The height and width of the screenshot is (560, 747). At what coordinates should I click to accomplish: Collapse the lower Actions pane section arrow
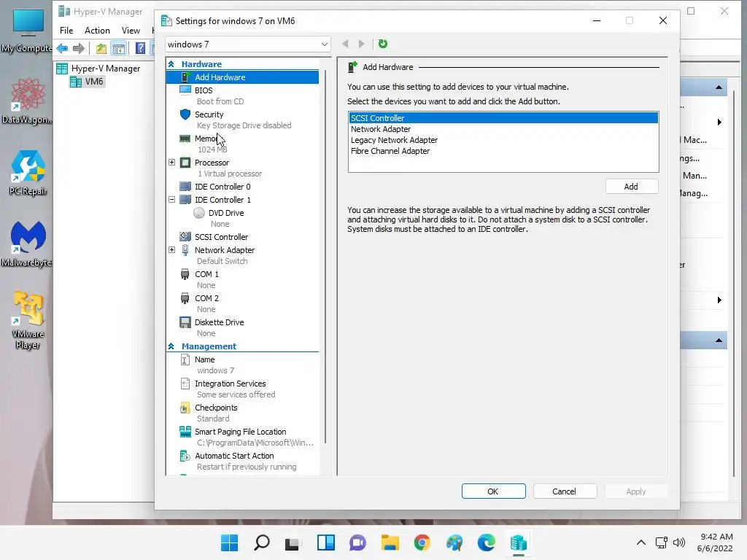719,341
